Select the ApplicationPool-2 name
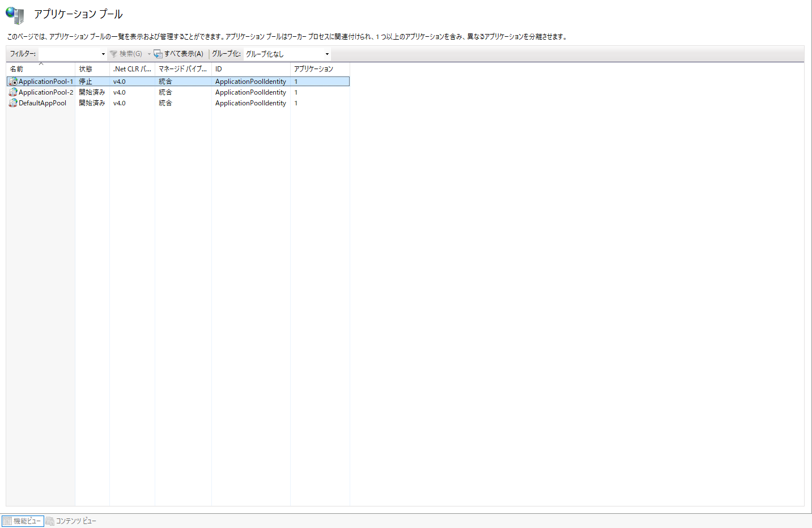Viewport: 812px width, 528px height. [x=46, y=92]
